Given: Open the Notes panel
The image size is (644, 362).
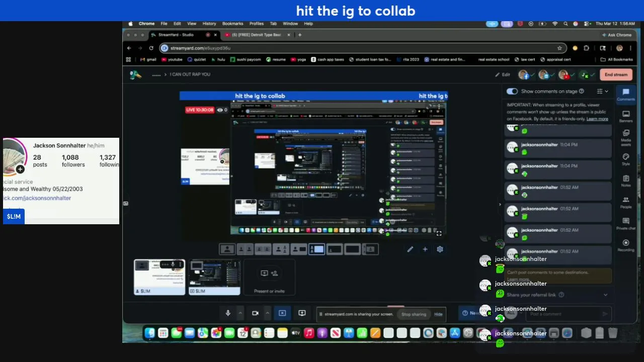Looking at the screenshot, I should [626, 181].
